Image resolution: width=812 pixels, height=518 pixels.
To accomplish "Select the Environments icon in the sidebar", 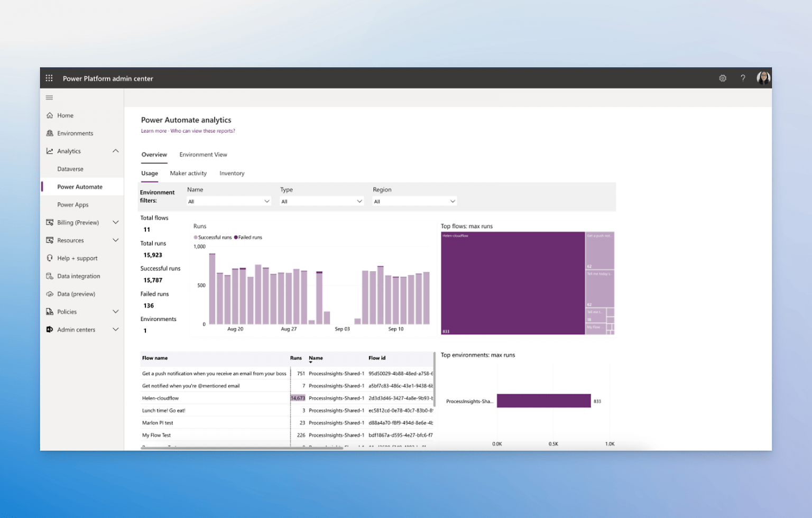I will click(x=50, y=133).
